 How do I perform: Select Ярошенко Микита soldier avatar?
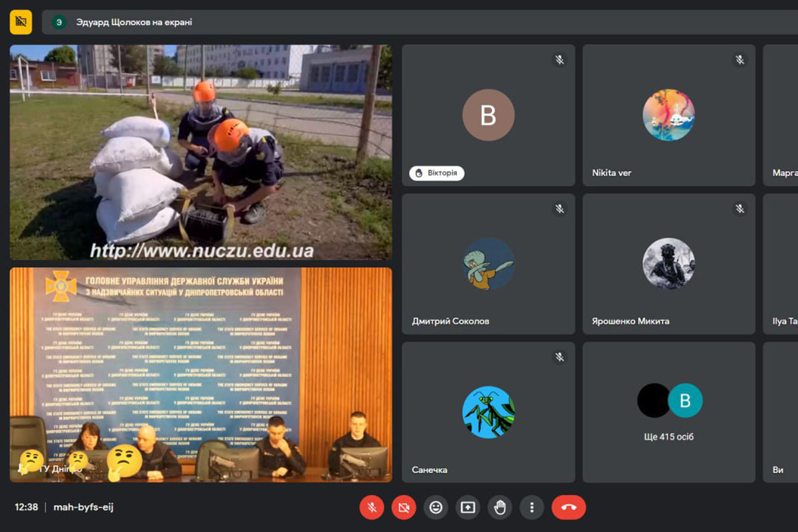pyautogui.click(x=668, y=264)
